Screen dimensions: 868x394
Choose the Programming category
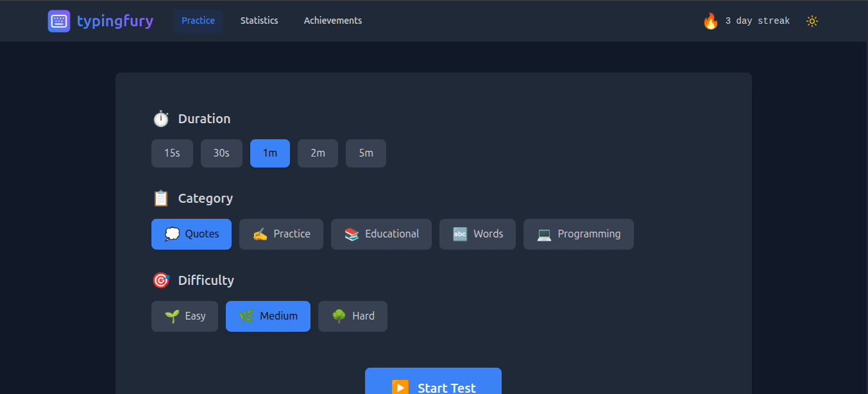(x=579, y=234)
